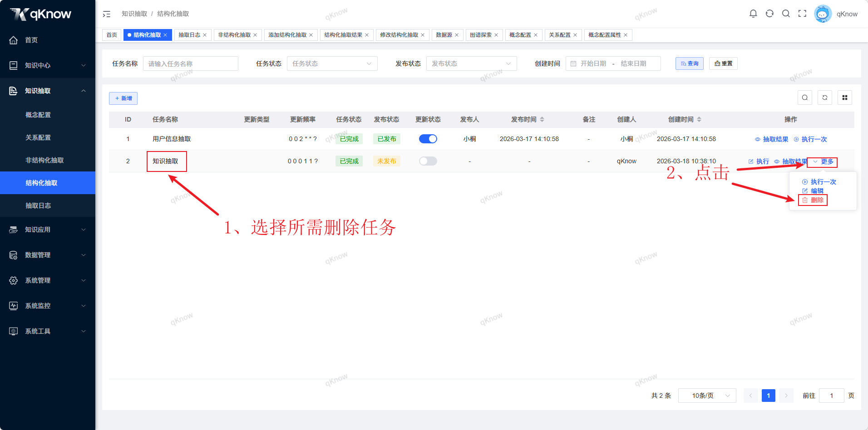Image resolution: width=868 pixels, height=430 pixels.
Task: Close the 非结构化抽取 tab
Action: point(255,35)
